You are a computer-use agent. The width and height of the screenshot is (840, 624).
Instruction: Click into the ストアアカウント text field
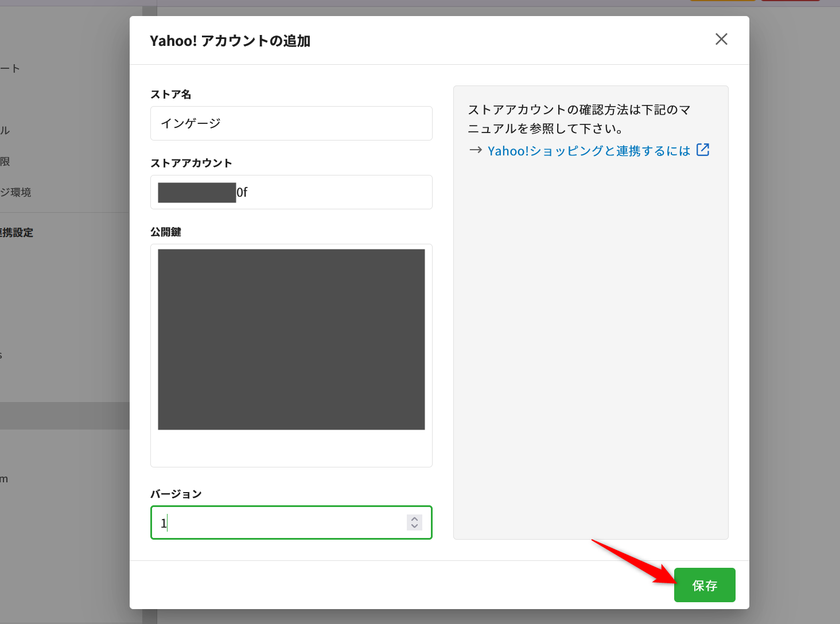pos(333,192)
